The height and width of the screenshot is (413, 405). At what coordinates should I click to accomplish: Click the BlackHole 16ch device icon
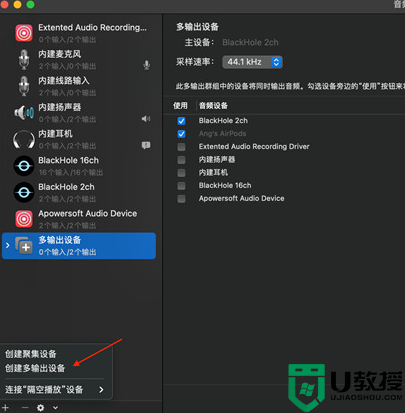pos(24,166)
